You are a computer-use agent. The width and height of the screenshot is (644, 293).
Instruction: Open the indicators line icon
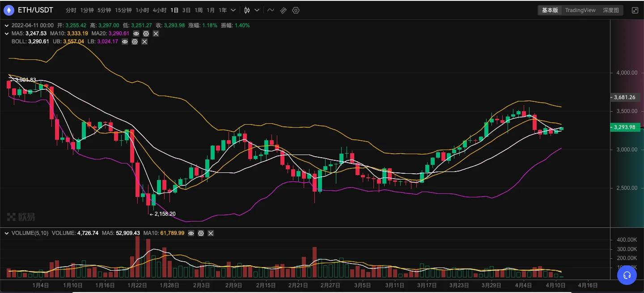coord(271,10)
